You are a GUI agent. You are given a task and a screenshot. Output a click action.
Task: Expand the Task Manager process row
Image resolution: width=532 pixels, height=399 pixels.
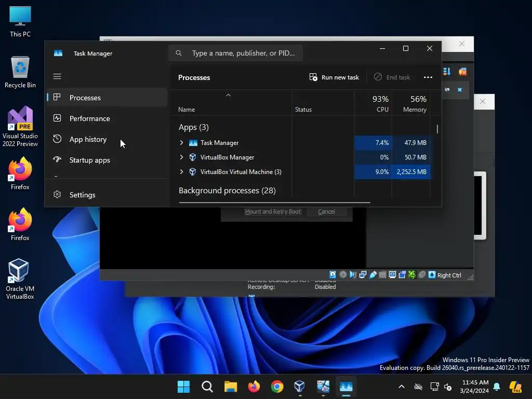point(181,143)
